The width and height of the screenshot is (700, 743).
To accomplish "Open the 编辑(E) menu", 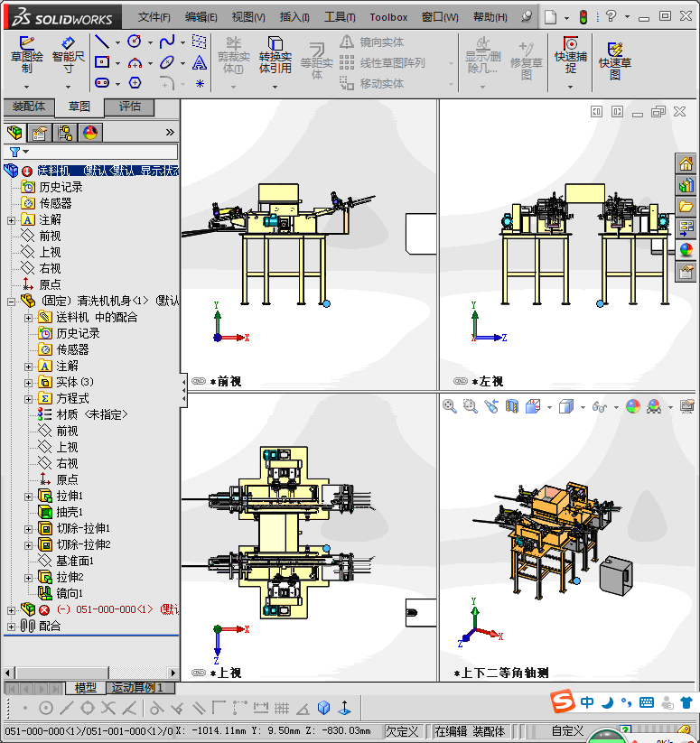I will click(201, 17).
